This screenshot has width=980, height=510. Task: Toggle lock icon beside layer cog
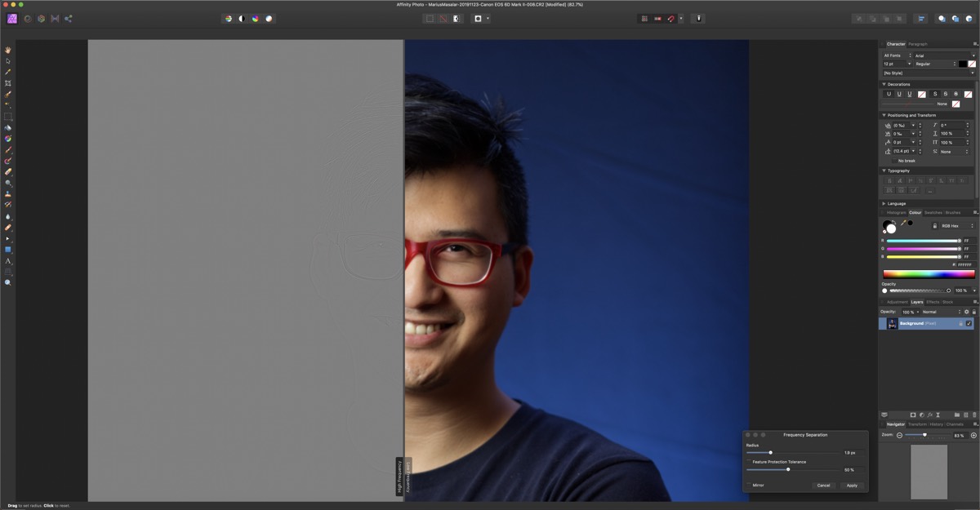click(974, 312)
